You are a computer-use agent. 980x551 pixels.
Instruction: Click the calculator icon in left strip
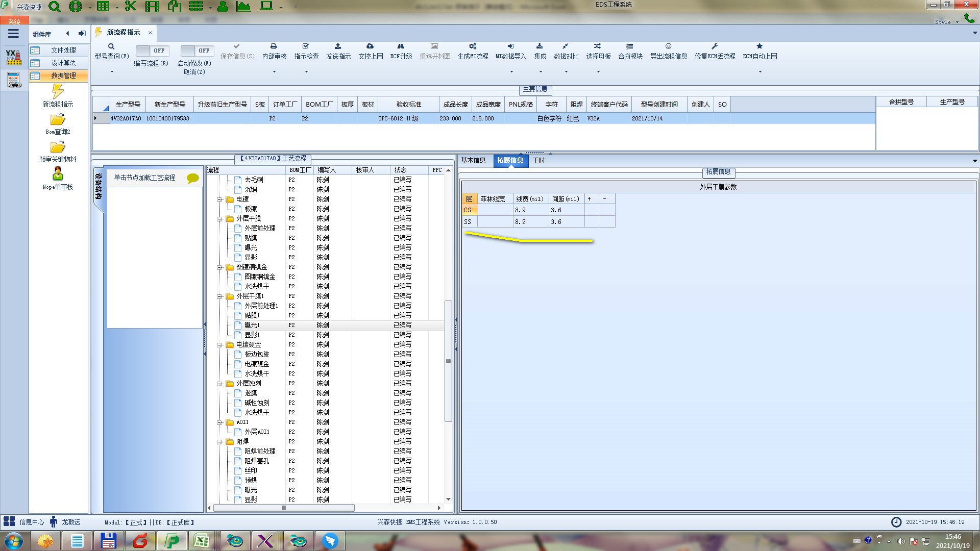[14, 80]
